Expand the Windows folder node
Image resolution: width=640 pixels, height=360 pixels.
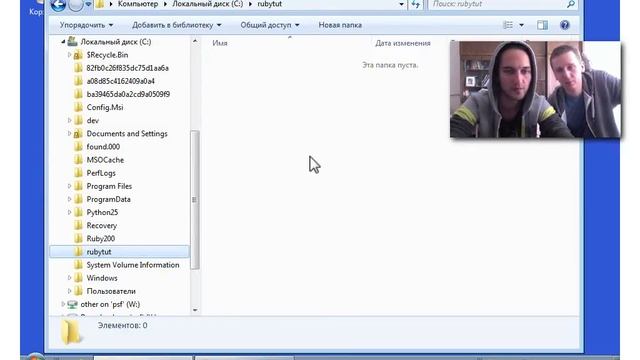tap(69, 278)
